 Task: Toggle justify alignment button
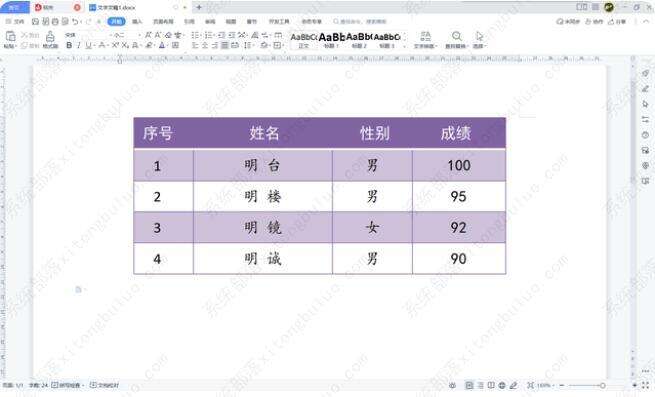(x=225, y=46)
